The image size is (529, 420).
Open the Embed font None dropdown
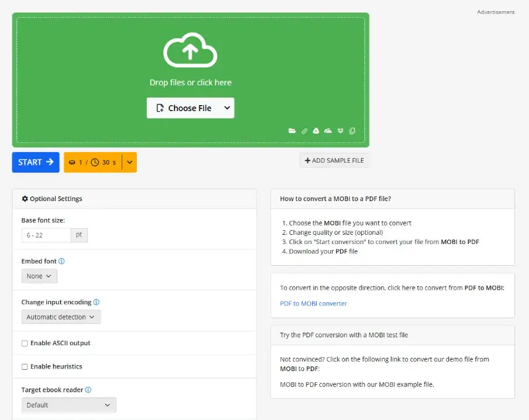[39, 276]
